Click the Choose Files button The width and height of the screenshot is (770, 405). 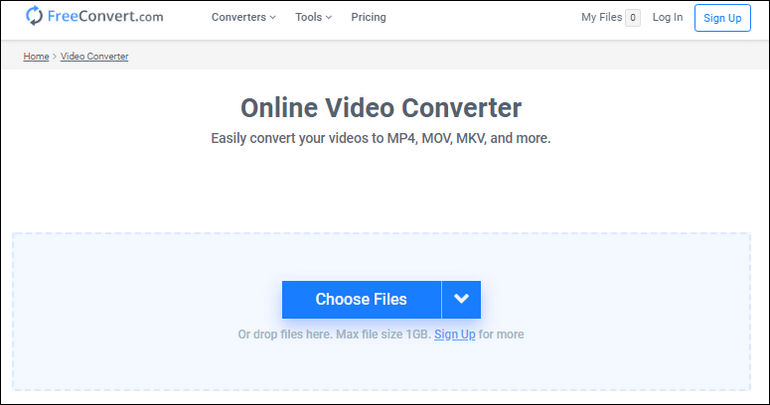361,299
